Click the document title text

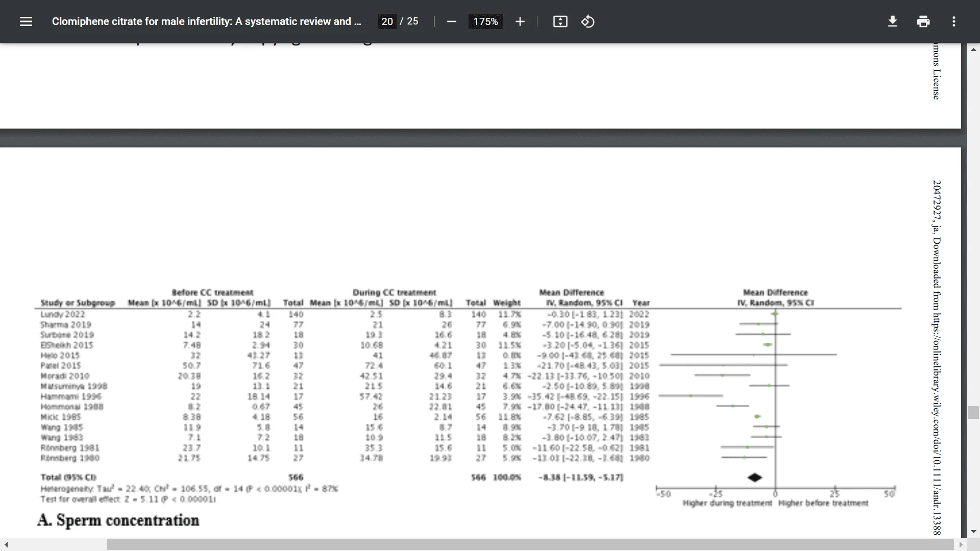pyautogui.click(x=206, y=21)
